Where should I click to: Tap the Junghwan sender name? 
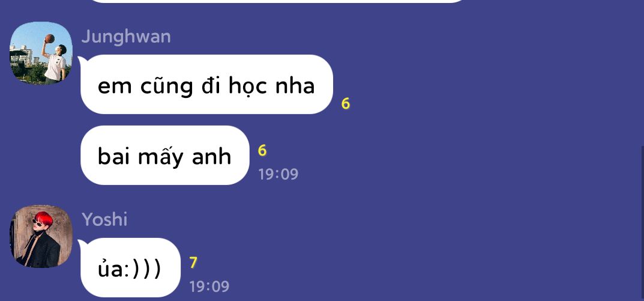click(x=126, y=37)
